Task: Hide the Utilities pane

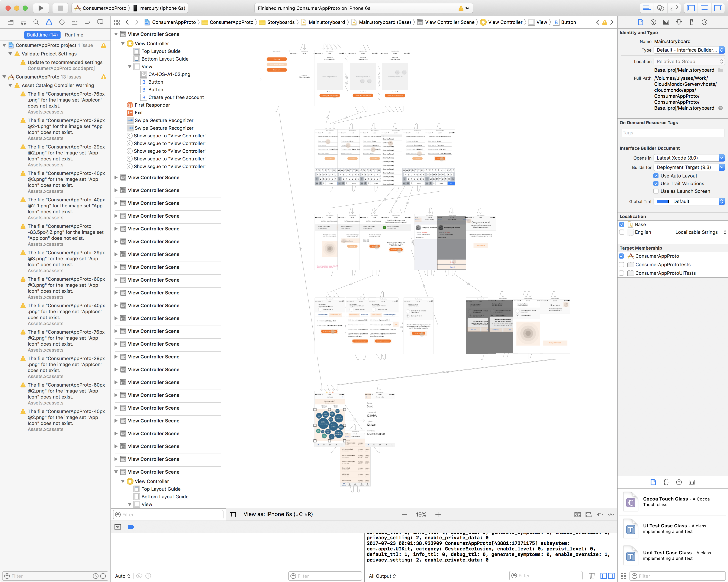Action: pyautogui.click(x=718, y=8)
